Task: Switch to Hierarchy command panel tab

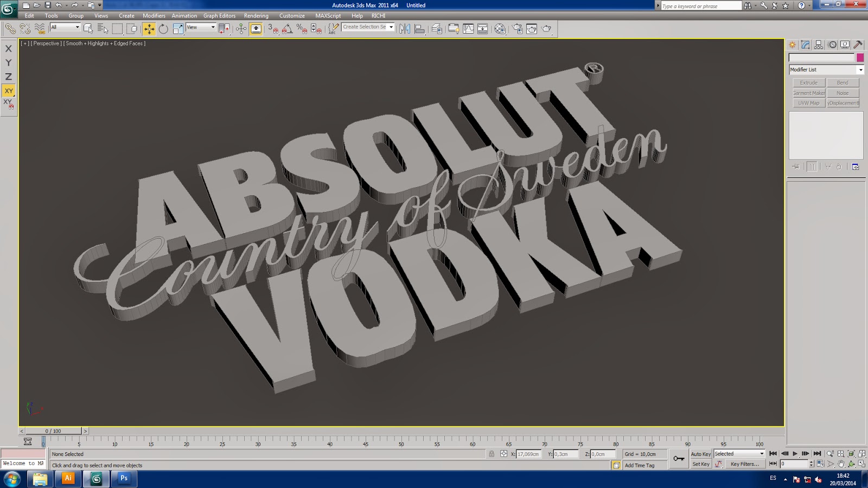Action: (819, 45)
